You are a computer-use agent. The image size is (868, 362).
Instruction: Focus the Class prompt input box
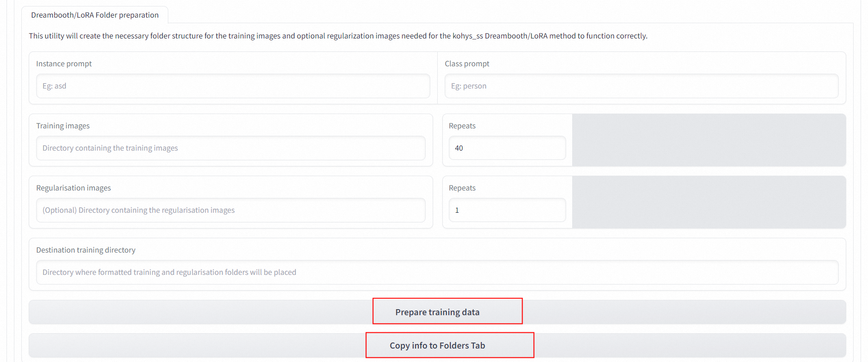click(x=641, y=86)
